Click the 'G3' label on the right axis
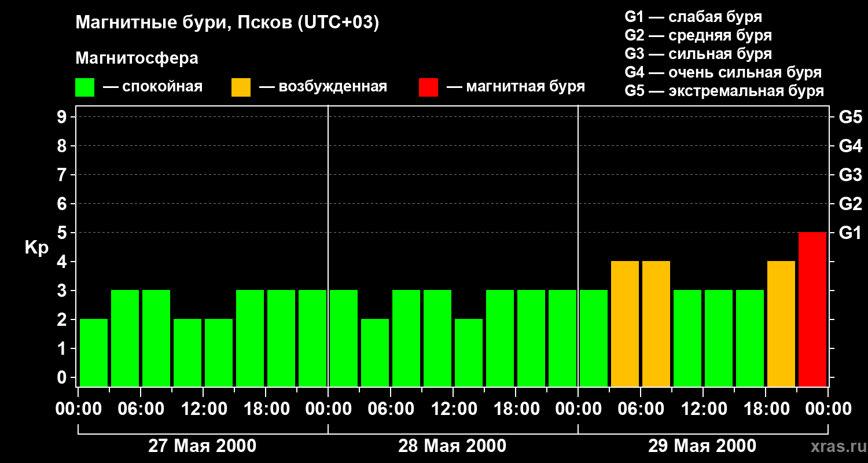 [850, 175]
